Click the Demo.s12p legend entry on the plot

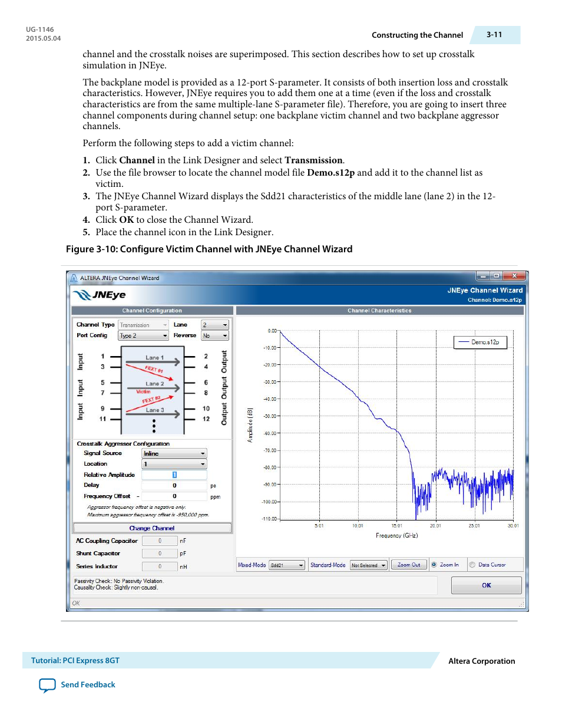pyautogui.click(x=480, y=342)
